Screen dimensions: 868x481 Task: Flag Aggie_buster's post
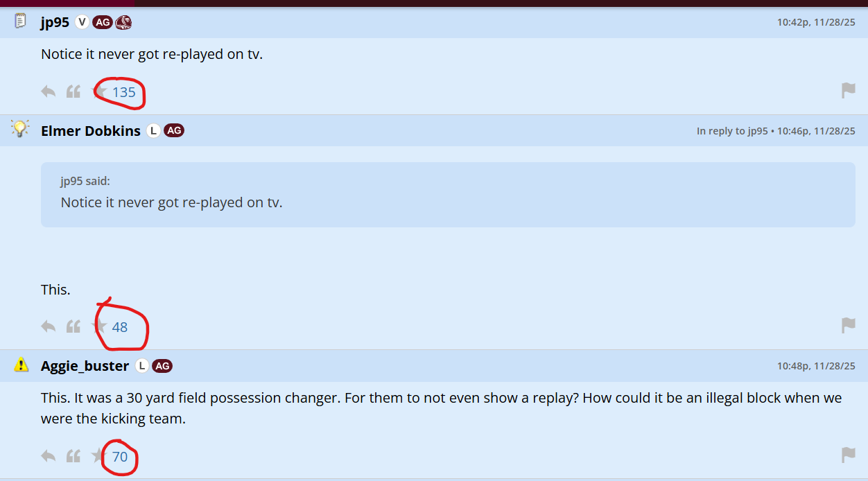pyautogui.click(x=848, y=455)
